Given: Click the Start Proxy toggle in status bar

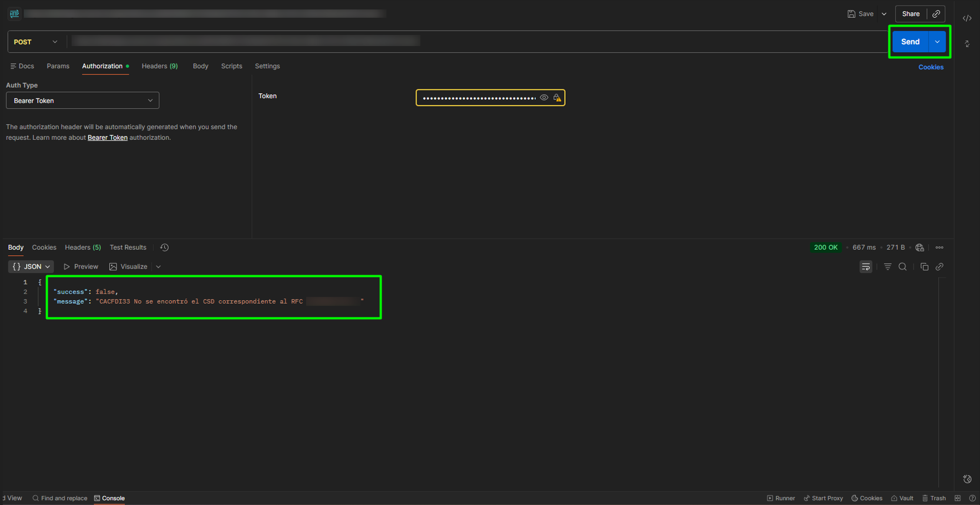Looking at the screenshot, I should [x=823, y=498].
